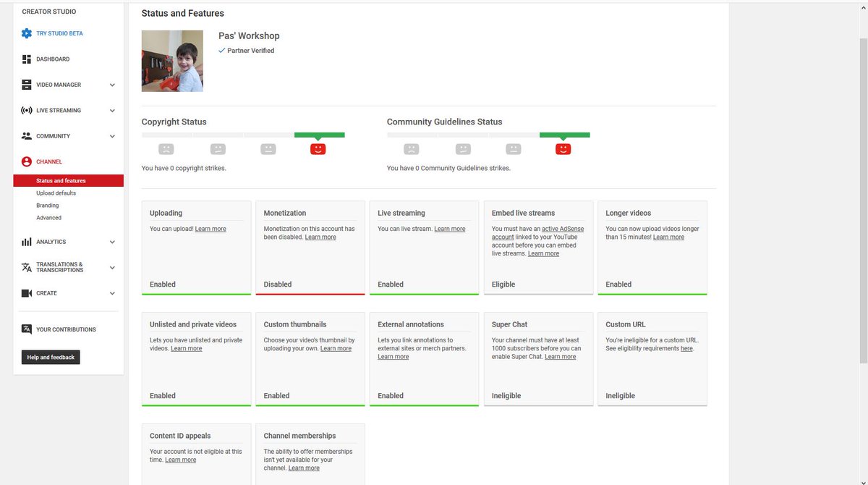Click Learn more in Embed live streams card
This screenshot has width=868, height=485.
(x=543, y=254)
